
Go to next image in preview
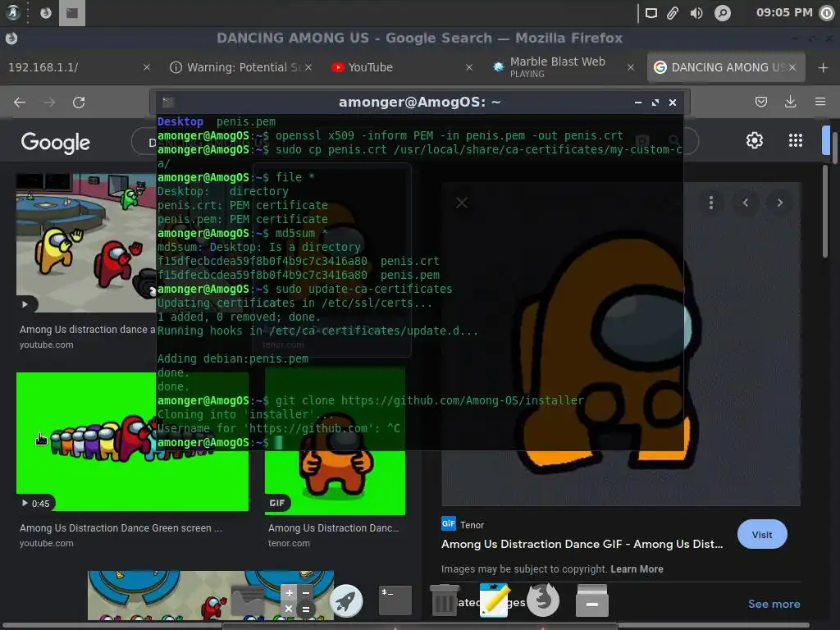780,203
